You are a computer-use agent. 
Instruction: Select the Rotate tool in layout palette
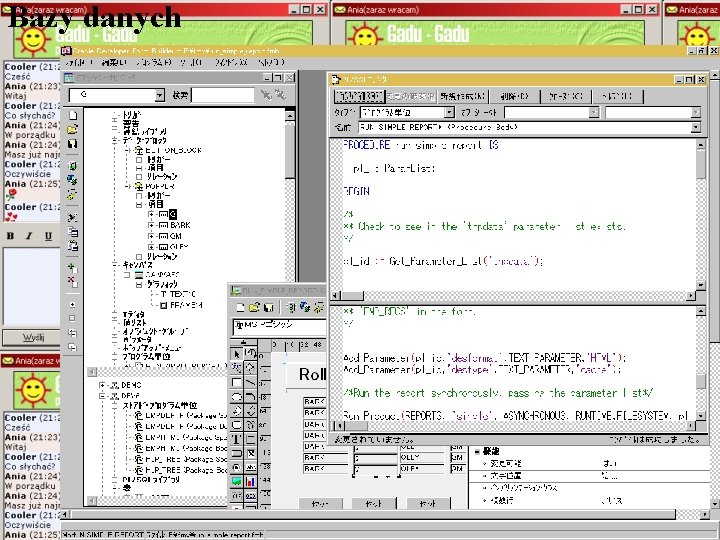[x=251, y=354]
